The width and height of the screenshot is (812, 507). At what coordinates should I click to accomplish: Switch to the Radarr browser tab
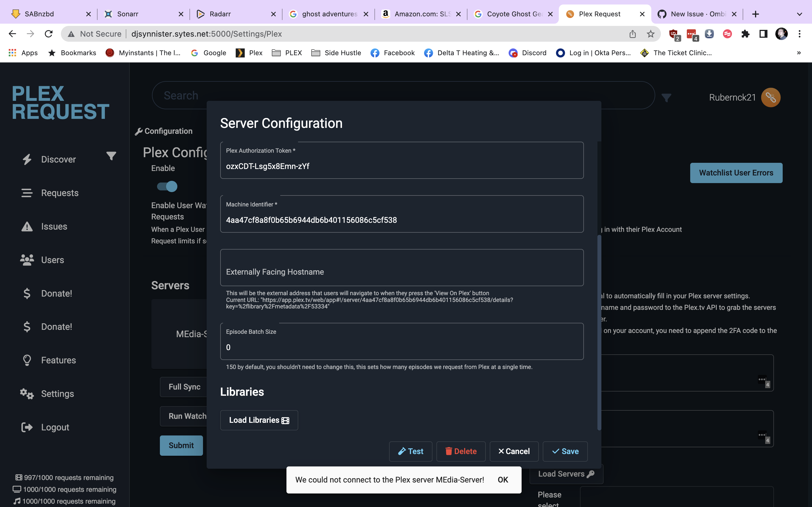point(220,14)
